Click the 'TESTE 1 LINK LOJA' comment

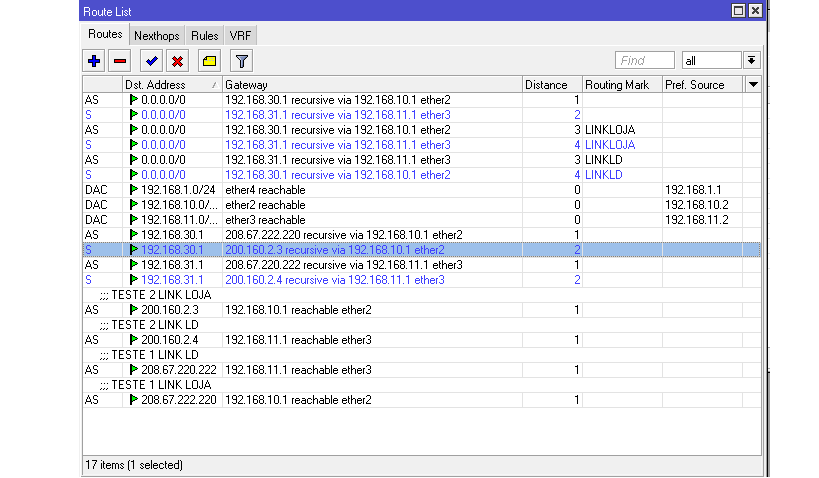pyautogui.click(x=156, y=385)
